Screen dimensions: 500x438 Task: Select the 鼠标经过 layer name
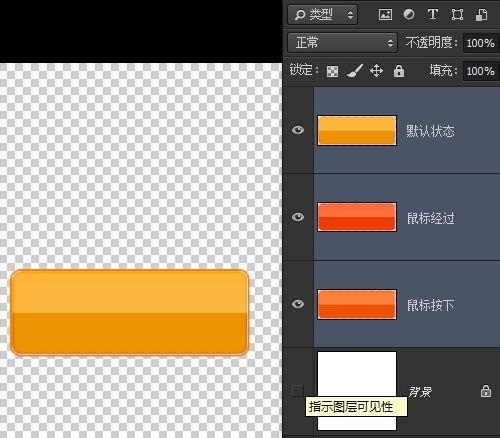tap(430, 218)
